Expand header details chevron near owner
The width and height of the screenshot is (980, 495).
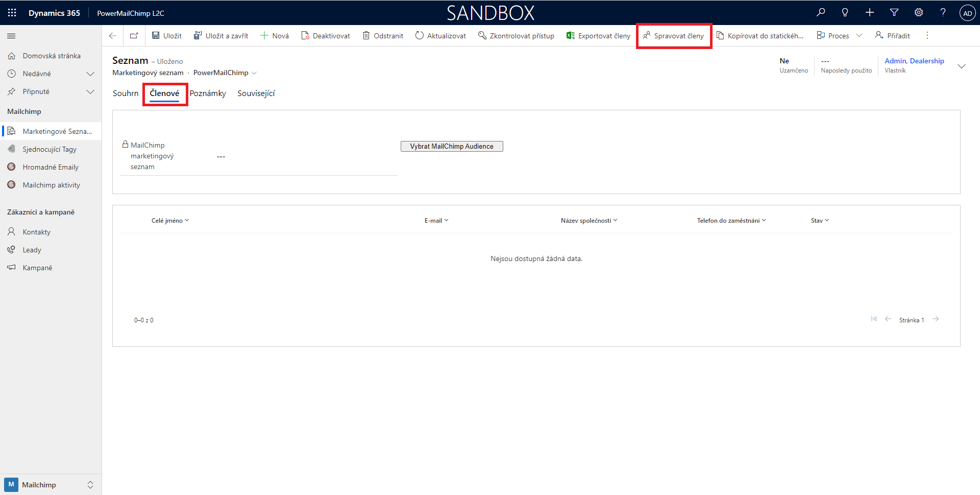(x=962, y=66)
